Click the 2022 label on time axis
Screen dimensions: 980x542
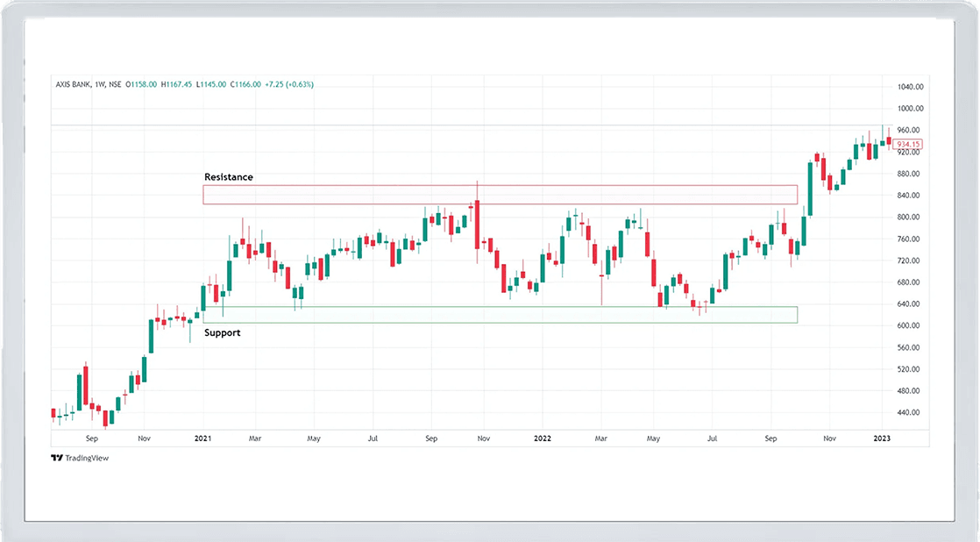click(x=543, y=436)
